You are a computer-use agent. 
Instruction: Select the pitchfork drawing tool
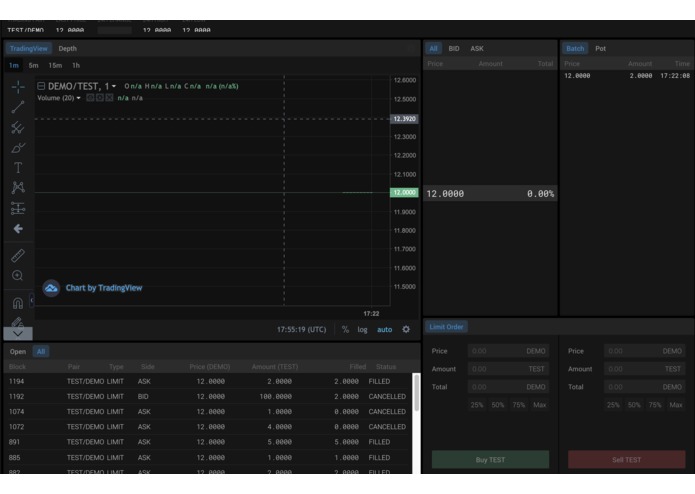(18, 128)
